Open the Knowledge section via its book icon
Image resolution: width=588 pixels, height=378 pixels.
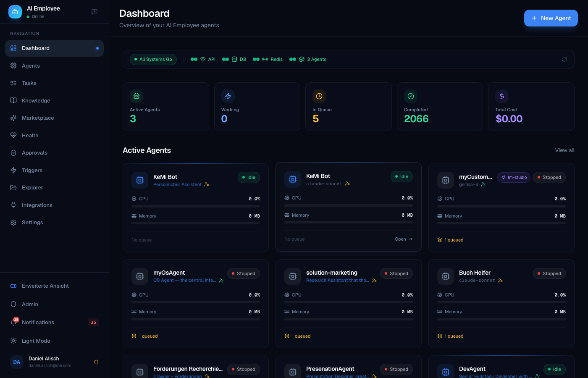13,100
